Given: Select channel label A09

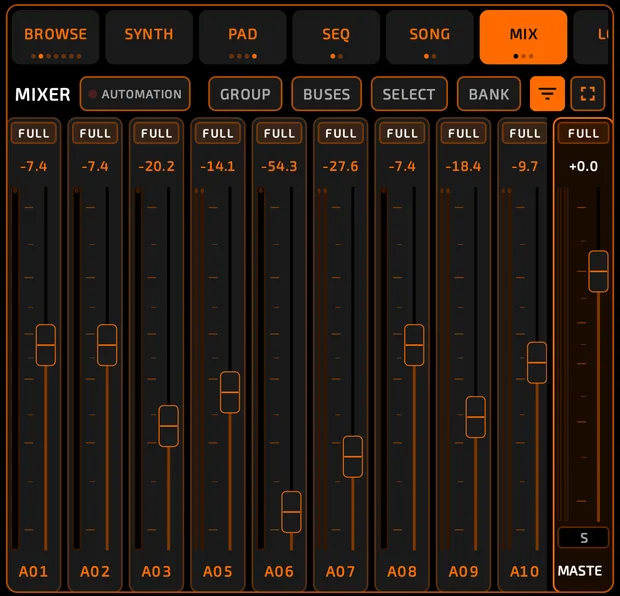Looking at the screenshot, I should 463,571.
